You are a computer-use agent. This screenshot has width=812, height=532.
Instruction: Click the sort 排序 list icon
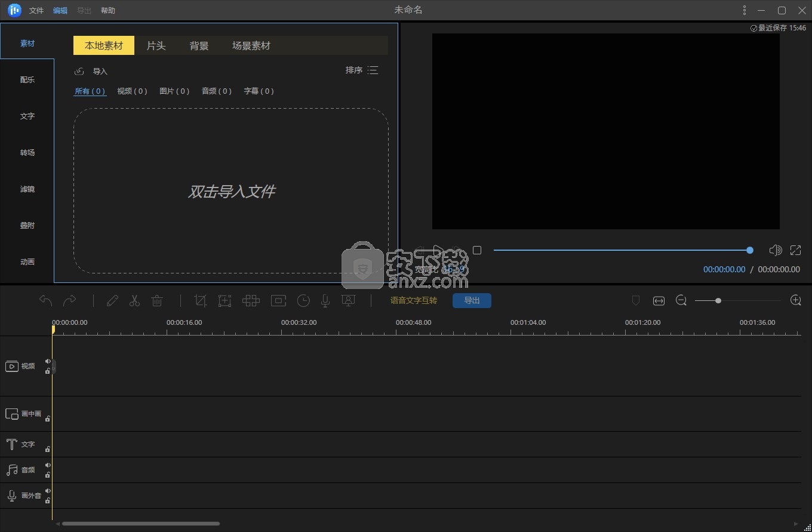373,70
